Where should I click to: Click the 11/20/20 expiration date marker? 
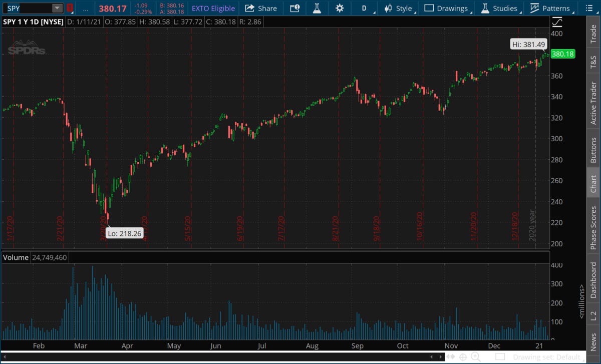click(473, 228)
